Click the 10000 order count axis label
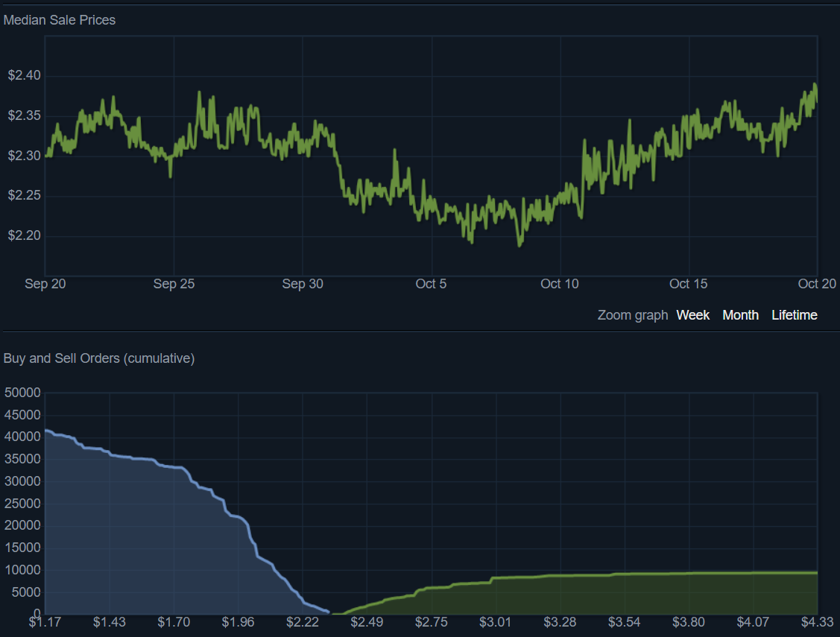This screenshot has width=840, height=637. [22, 570]
